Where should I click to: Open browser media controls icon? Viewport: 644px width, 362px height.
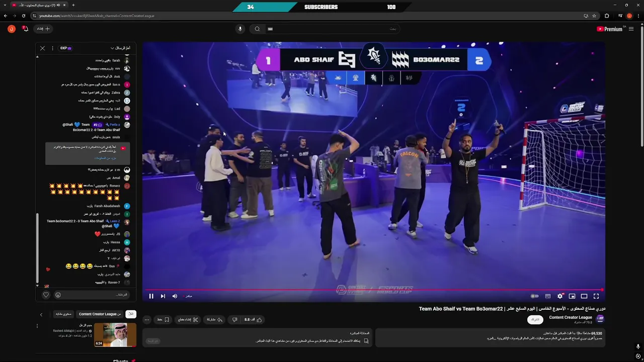point(620,16)
